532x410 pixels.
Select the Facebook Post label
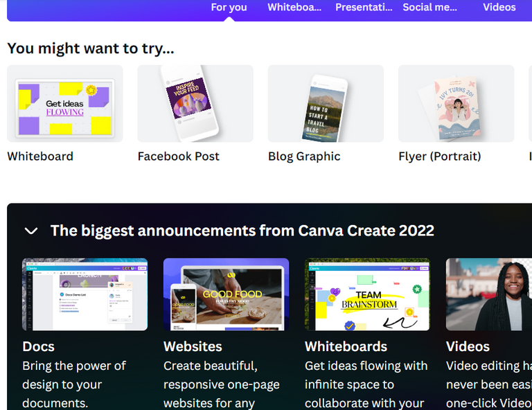pos(179,157)
